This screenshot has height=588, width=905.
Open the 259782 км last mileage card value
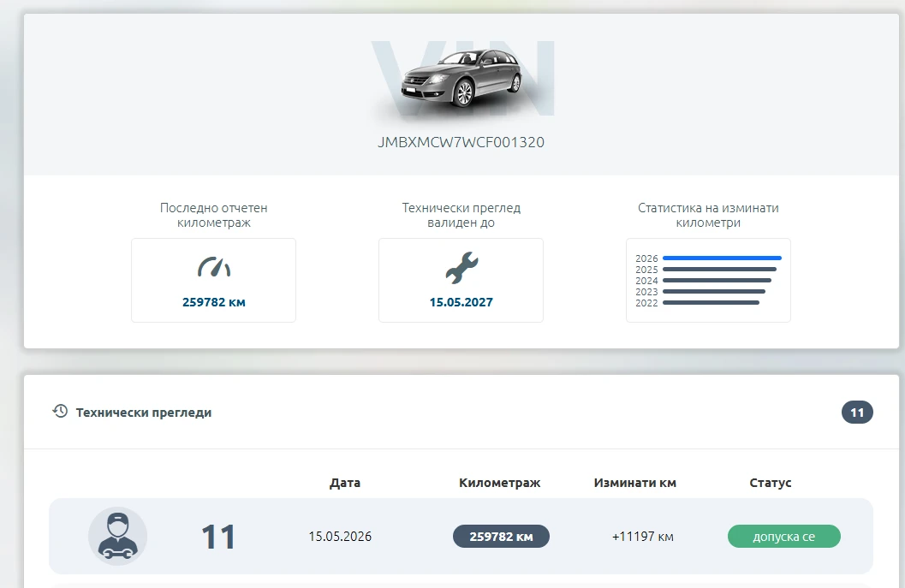pos(213,302)
